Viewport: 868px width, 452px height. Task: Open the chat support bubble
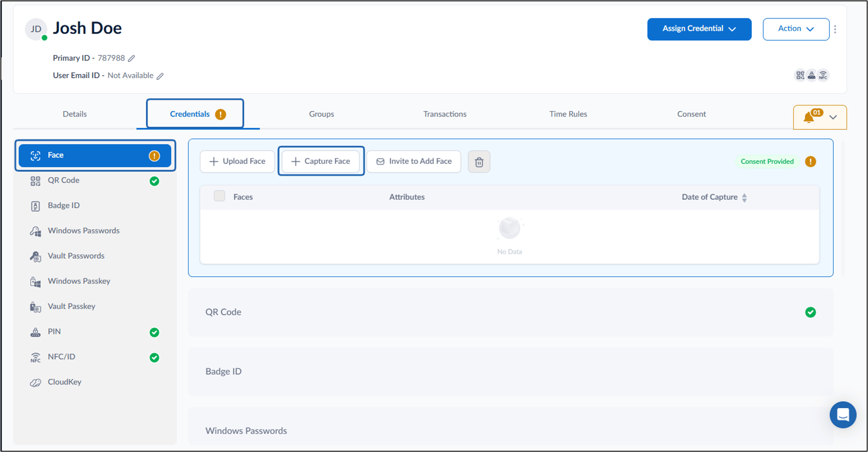tap(843, 415)
